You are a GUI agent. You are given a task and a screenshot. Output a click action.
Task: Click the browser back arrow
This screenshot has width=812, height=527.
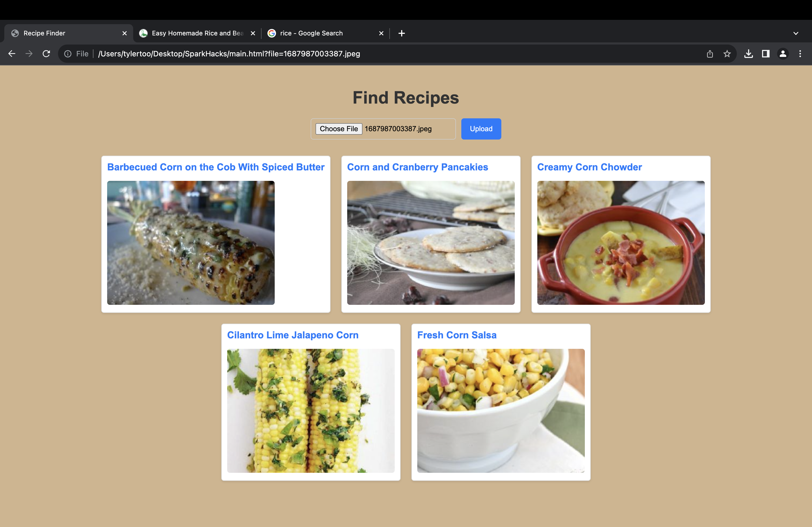click(x=12, y=53)
